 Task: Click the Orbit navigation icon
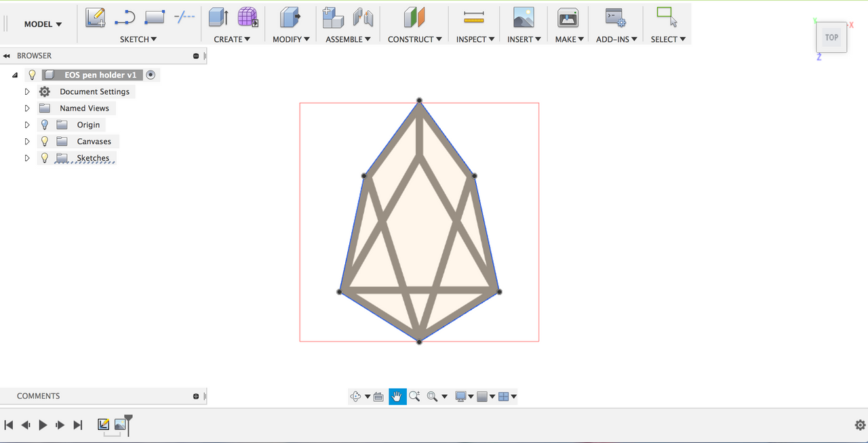(x=356, y=396)
